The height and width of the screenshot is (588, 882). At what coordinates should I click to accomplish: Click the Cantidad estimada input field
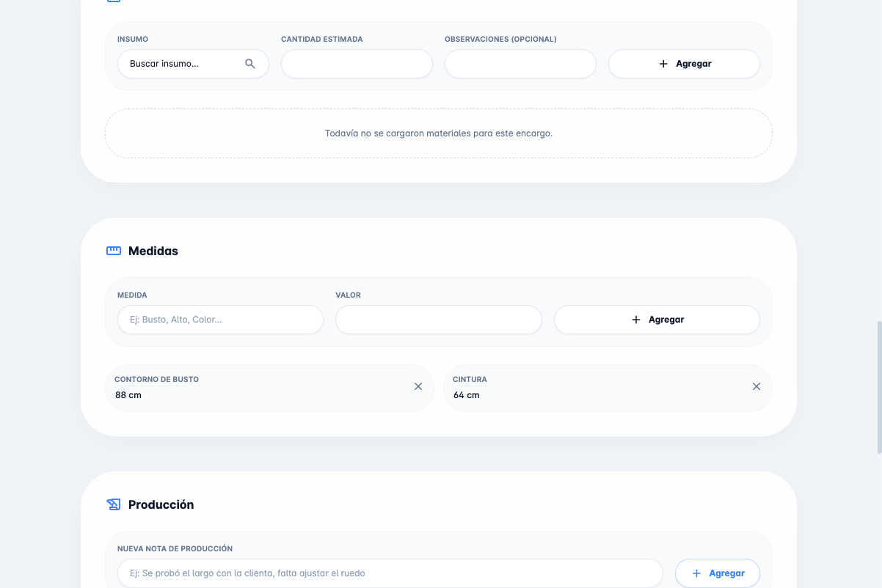coord(357,64)
